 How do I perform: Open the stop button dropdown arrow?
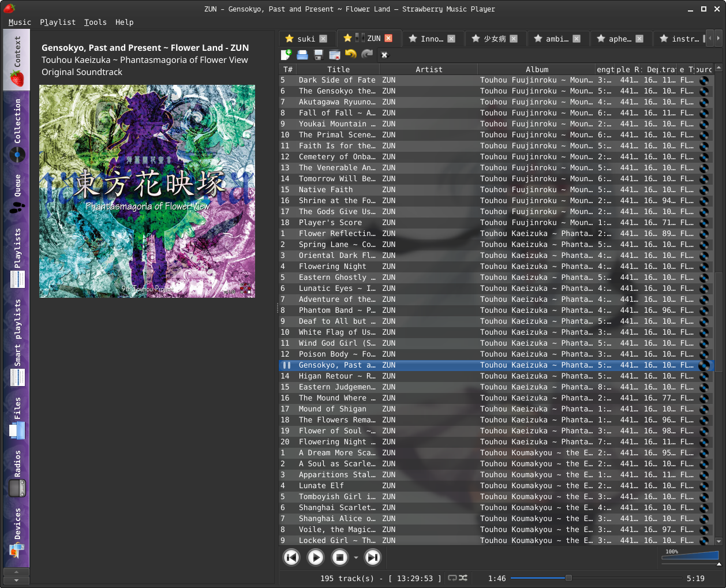[356, 557]
